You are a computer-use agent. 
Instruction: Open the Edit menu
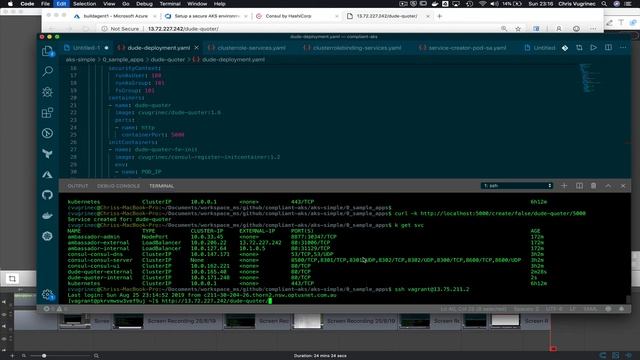[x=61, y=4]
